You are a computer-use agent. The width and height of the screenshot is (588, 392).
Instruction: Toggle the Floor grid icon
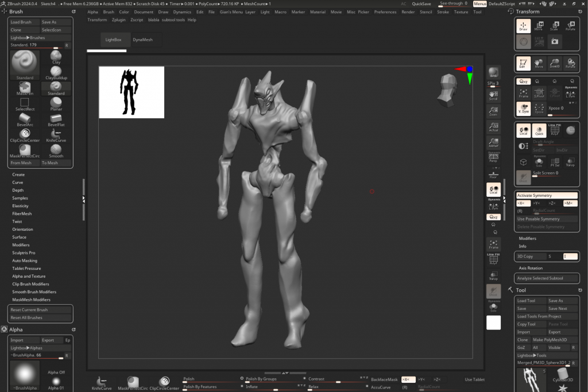pos(493,174)
